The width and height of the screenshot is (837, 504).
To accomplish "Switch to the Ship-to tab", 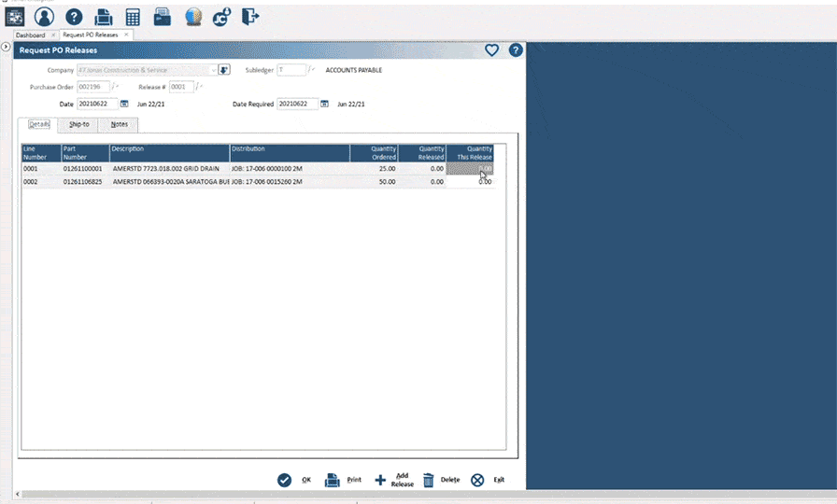I will pos(79,124).
